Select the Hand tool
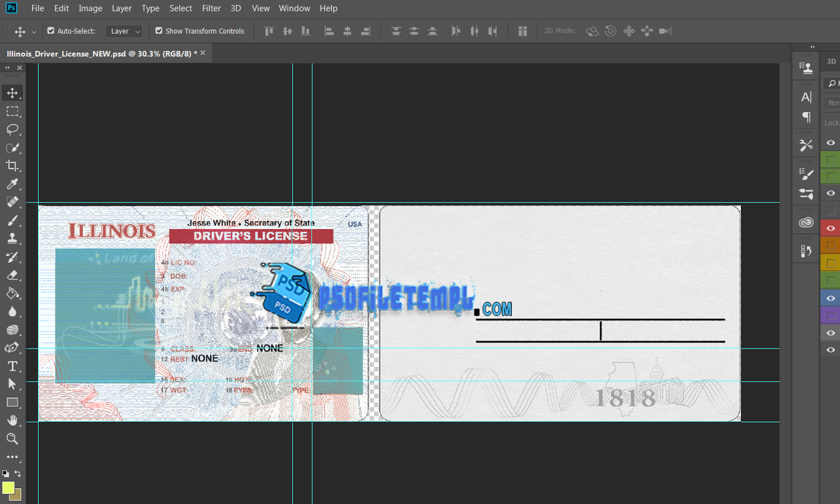 (12, 421)
